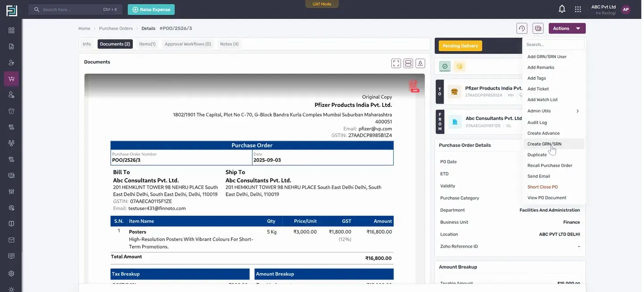The height and width of the screenshot is (292, 644).
Task: Click the UAT Mode label
Action: point(322,4)
